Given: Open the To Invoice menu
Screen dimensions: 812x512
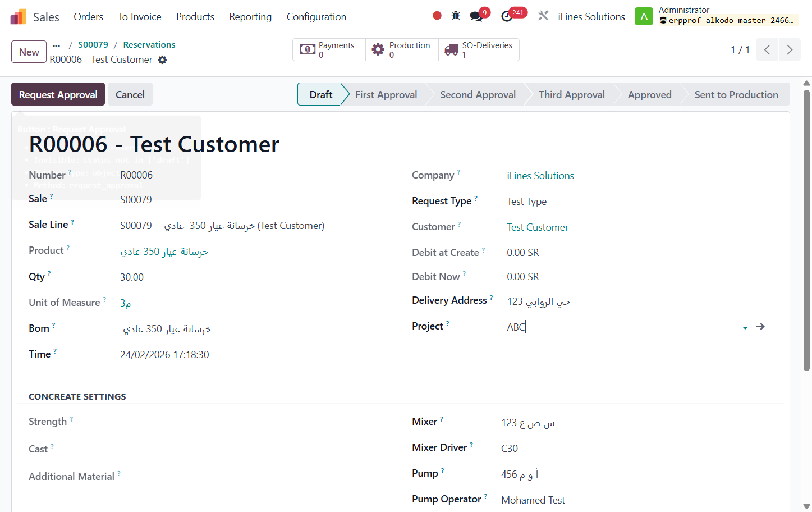Looking at the screenshot, I should pyautogui.click(x=140, y=17).
